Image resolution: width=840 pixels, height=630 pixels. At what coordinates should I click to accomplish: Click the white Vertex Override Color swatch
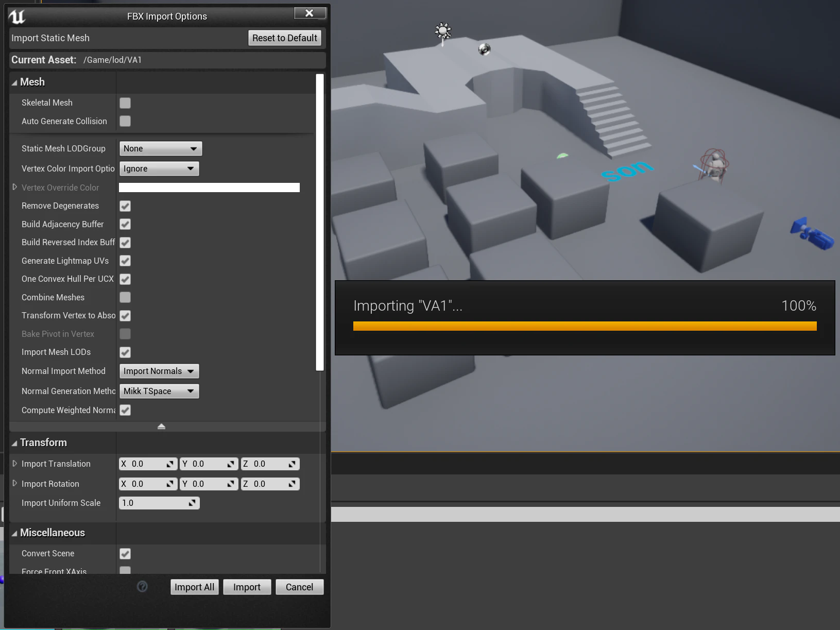(x=209, y=188)
